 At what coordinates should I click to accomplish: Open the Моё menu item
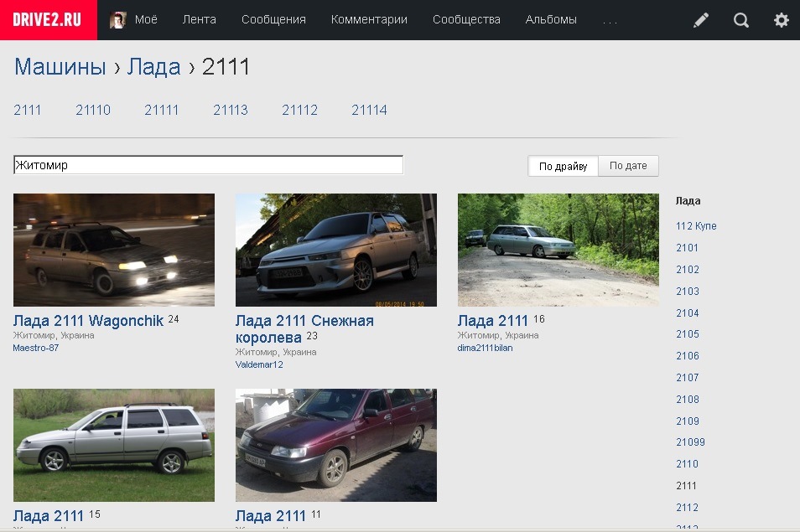[146, 20]
